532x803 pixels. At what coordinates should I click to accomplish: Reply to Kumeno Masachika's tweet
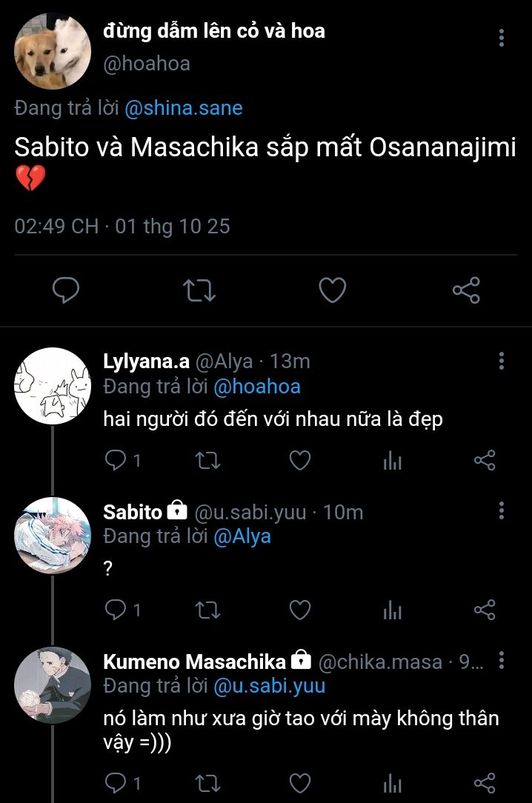coord(116,783)
